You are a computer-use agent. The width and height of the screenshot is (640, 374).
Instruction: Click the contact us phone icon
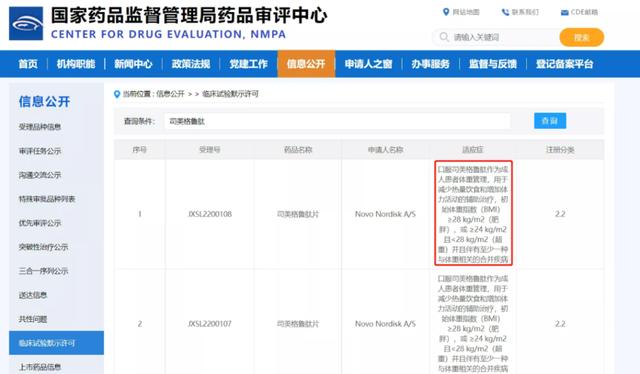[505, 12]
